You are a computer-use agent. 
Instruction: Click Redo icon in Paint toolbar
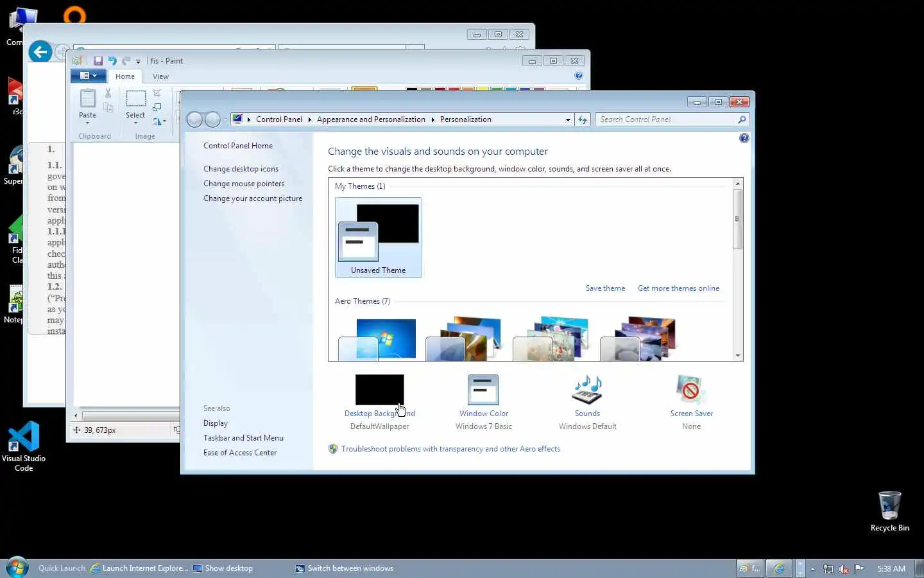(126, 61)
